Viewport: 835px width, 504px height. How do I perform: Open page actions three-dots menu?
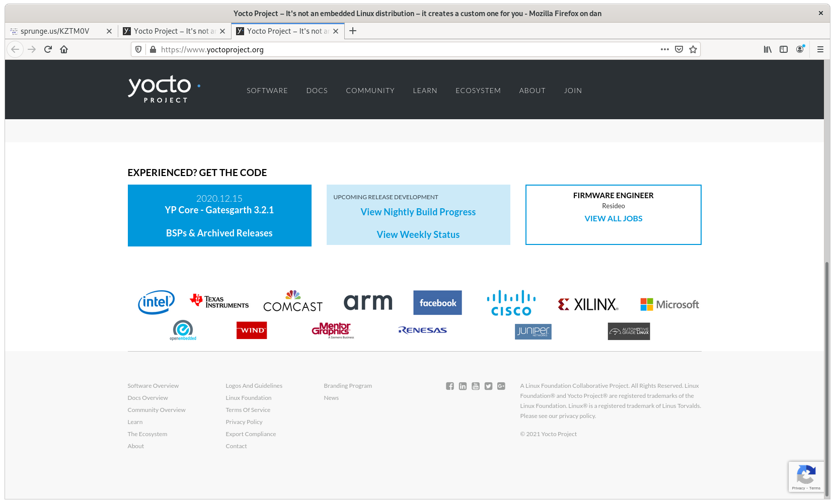pos(665,49)
